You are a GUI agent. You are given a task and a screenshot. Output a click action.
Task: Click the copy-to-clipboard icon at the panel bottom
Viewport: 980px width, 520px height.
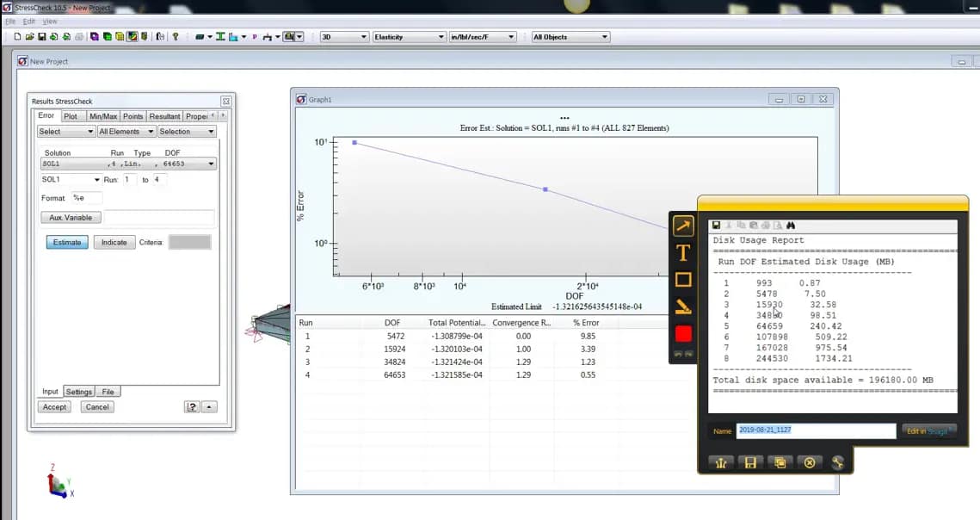pyautogui.click(x=780, y=462)
